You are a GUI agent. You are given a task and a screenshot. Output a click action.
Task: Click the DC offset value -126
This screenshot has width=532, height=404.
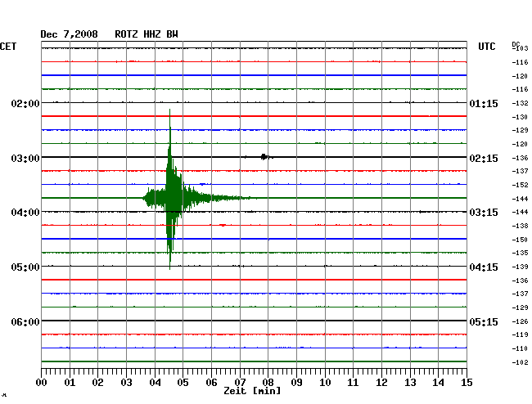click(520, 321)
